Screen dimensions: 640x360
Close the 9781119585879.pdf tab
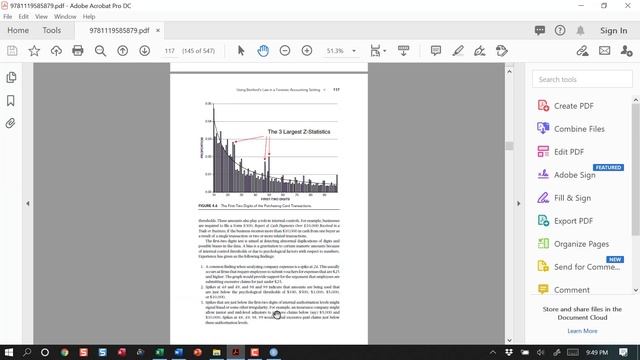(158, 30)
